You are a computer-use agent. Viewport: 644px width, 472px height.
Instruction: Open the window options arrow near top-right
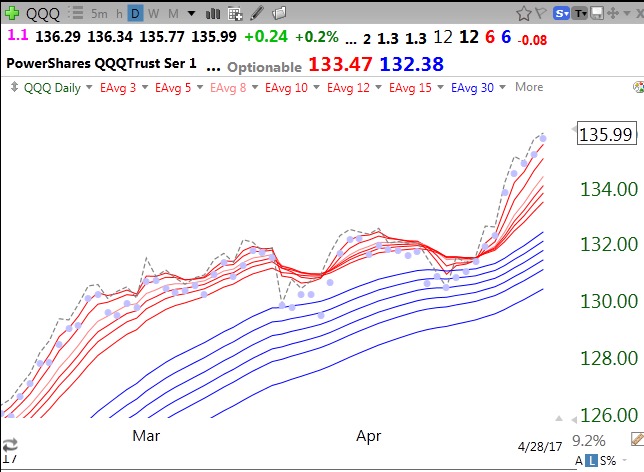(627, 13)
